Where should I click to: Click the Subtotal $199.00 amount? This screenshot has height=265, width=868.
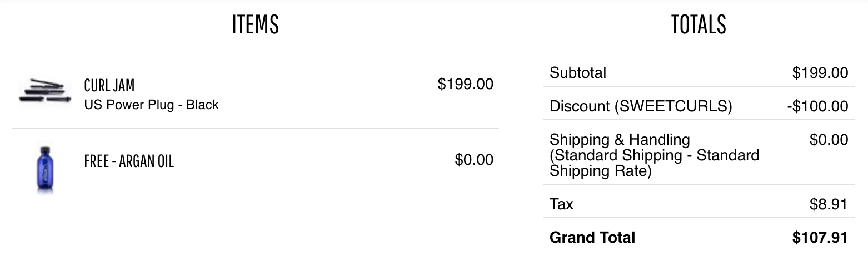click(820, 73)
